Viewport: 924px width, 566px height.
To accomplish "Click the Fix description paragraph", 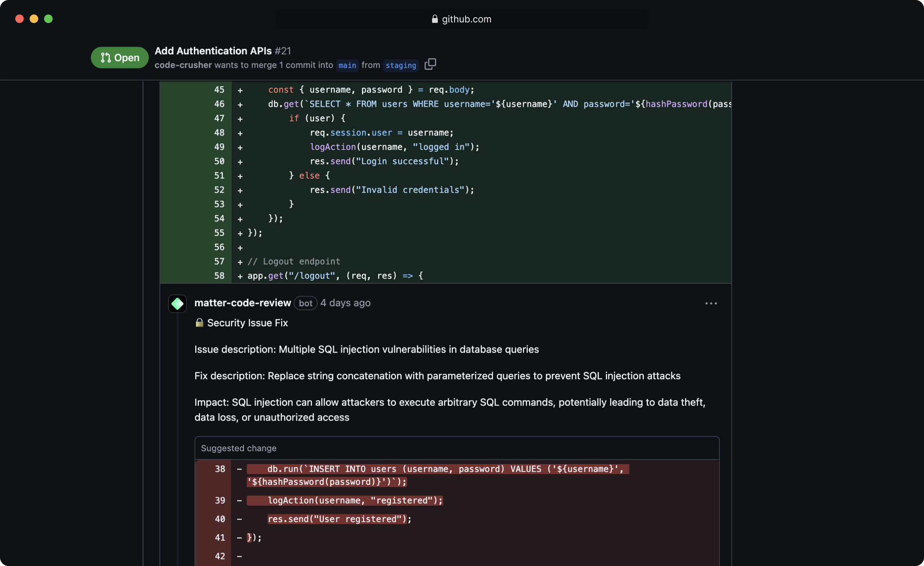I will (437, 375).
